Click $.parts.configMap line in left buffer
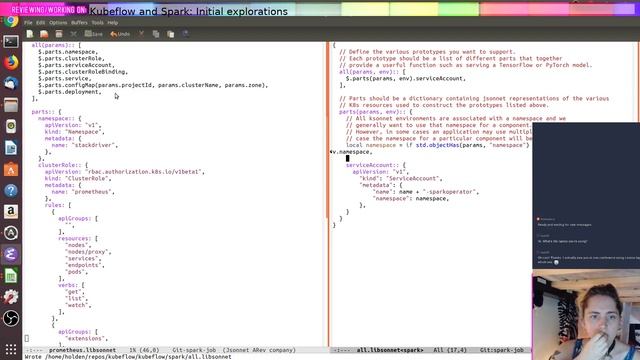The height and width of the screenshot is (360, 640). 153,85
